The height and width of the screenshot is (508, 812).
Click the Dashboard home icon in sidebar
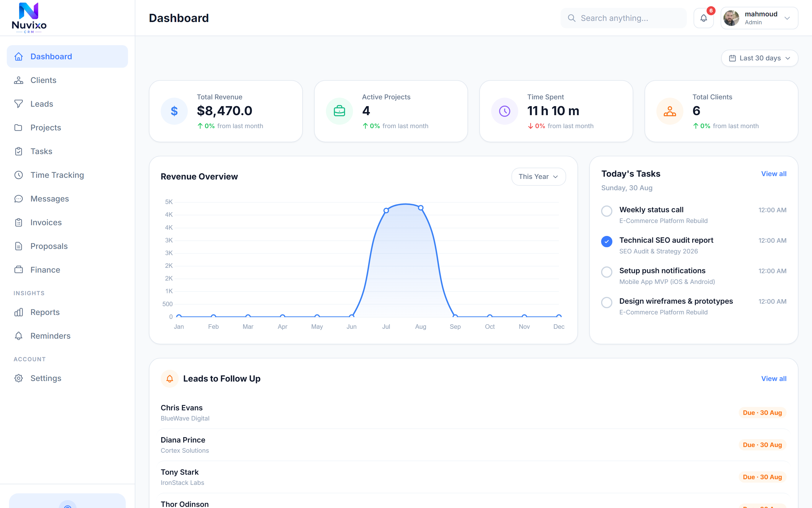(x=19, y=56)
